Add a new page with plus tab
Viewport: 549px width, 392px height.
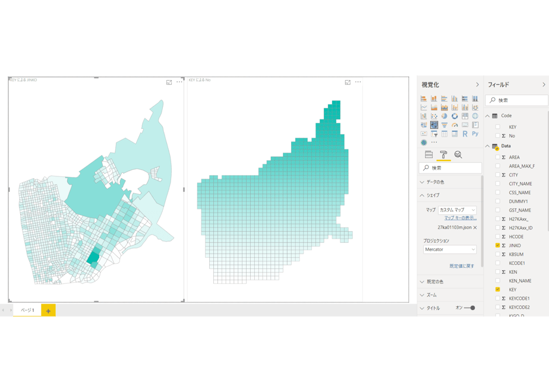click(x=48, y=311)
